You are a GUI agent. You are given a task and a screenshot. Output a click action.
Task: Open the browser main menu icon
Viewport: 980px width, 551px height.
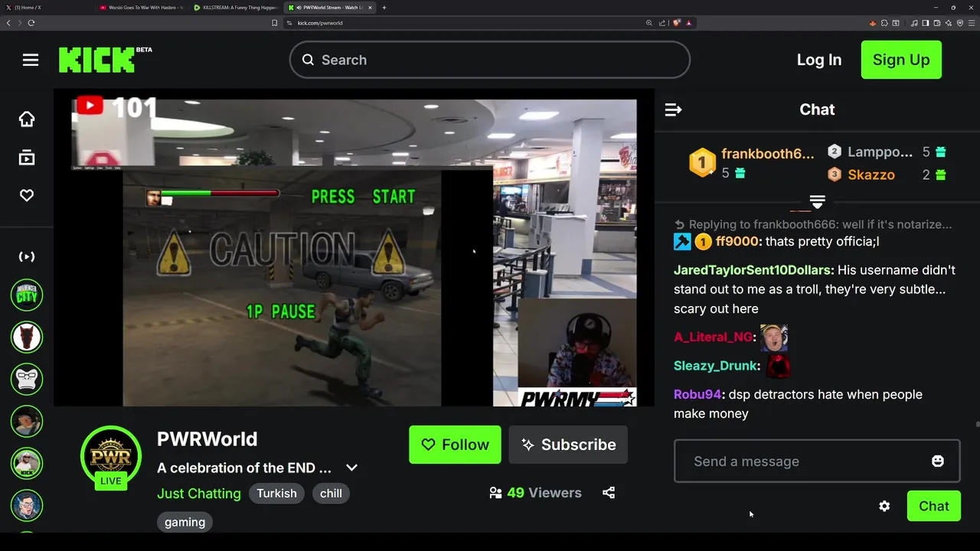click(x=972, y=23)
